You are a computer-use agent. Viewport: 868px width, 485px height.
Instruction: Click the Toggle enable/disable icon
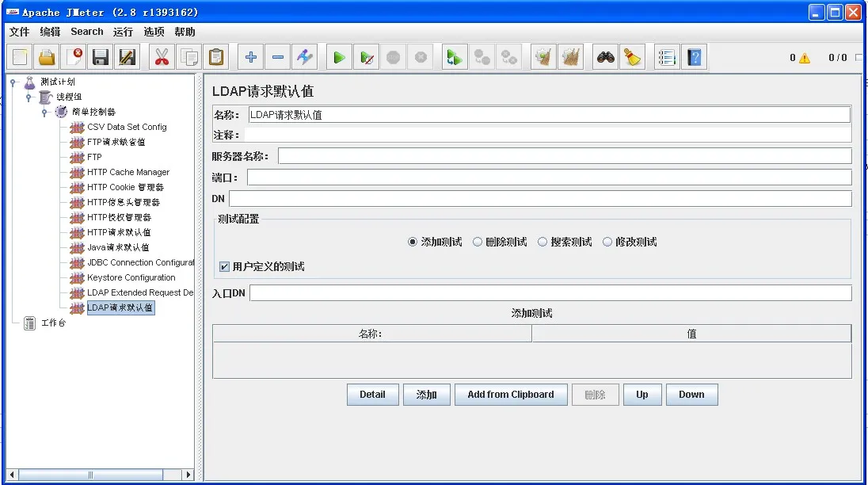click(x=304, y=57)
